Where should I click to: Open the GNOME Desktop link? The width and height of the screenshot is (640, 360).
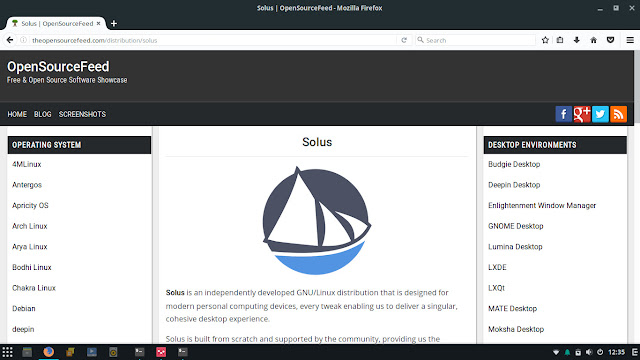516,226
